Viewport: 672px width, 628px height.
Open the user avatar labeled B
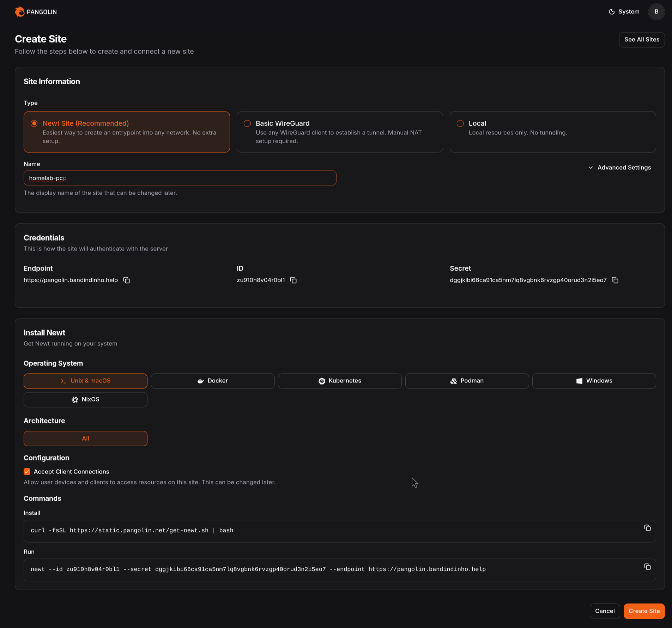point(656,12)
